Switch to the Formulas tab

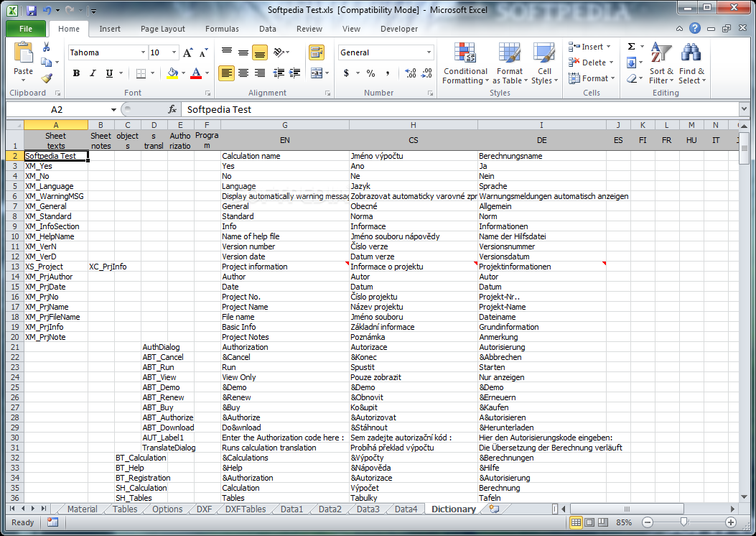pos(222,29)
